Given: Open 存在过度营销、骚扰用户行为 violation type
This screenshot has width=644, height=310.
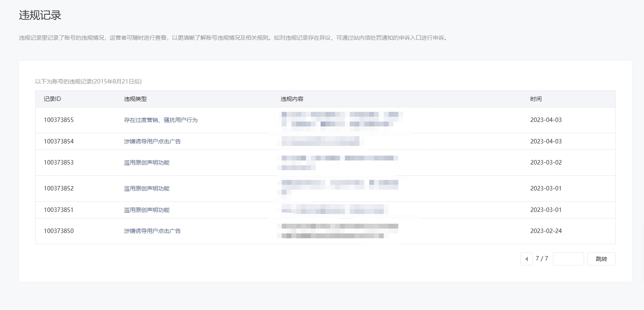Looking at the screenshot, I should click(x=161, y=120).
